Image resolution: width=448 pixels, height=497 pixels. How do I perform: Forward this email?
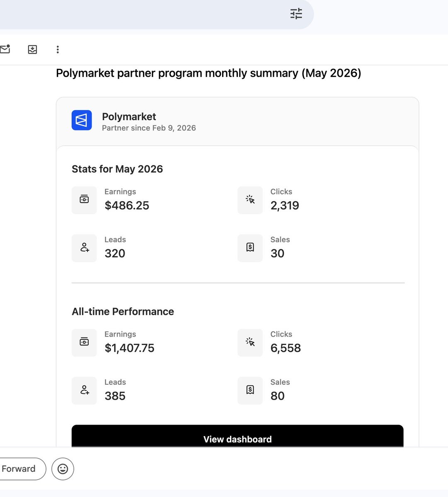click(x=20, y=469)
